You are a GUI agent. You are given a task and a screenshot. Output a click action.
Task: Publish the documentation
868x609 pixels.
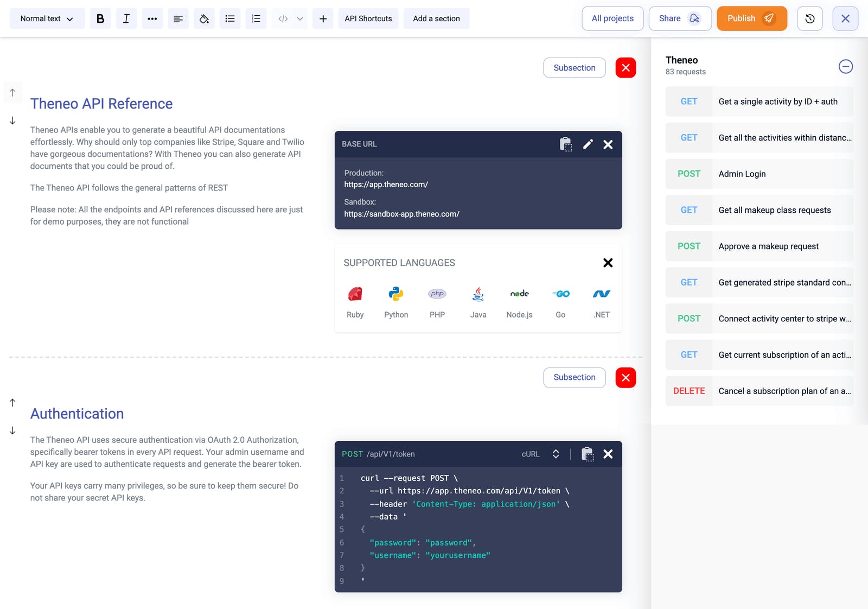pos(751,18)
